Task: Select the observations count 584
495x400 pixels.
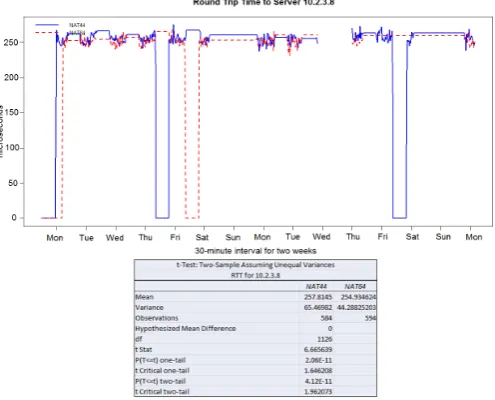Action: (326, 318)
